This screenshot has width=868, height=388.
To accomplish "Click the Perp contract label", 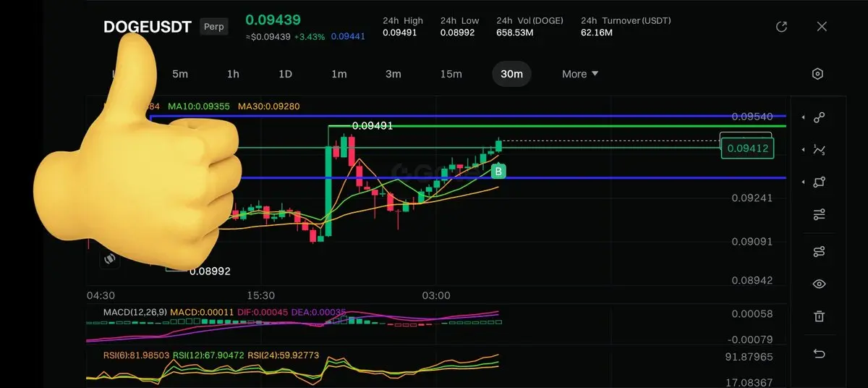I will coord(214,27).
